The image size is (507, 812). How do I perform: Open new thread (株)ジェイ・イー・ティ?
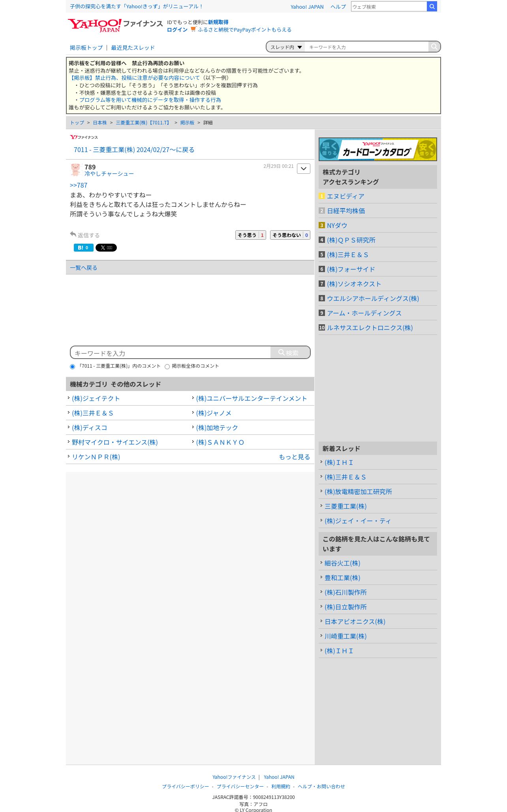358,521
